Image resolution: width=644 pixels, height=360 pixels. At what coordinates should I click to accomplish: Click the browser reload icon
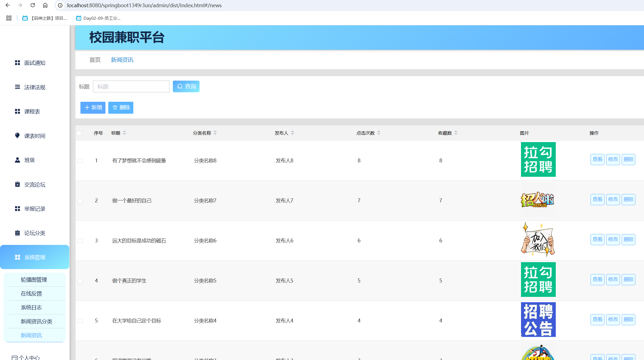(x=33, y=5)
